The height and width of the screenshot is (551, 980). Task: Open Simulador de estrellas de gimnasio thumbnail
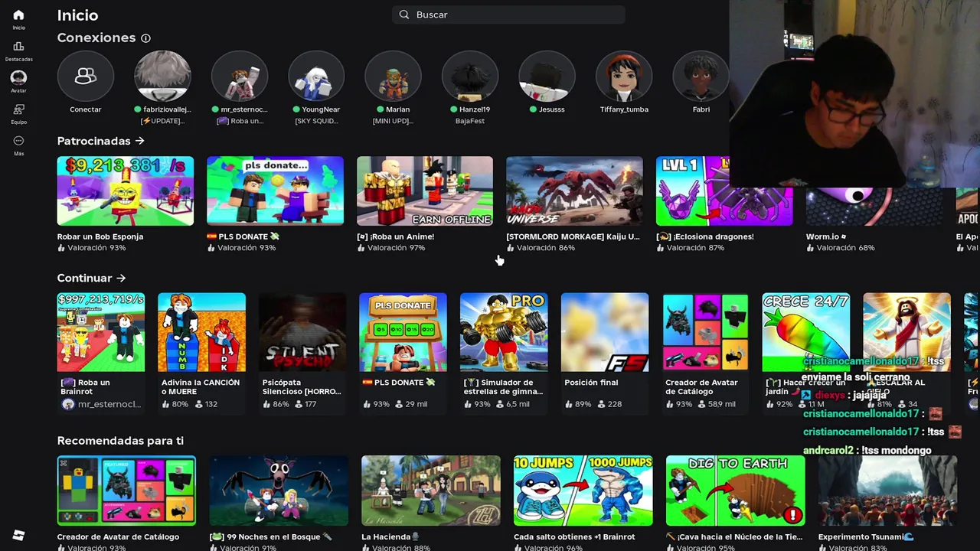(x=504, y=332)
